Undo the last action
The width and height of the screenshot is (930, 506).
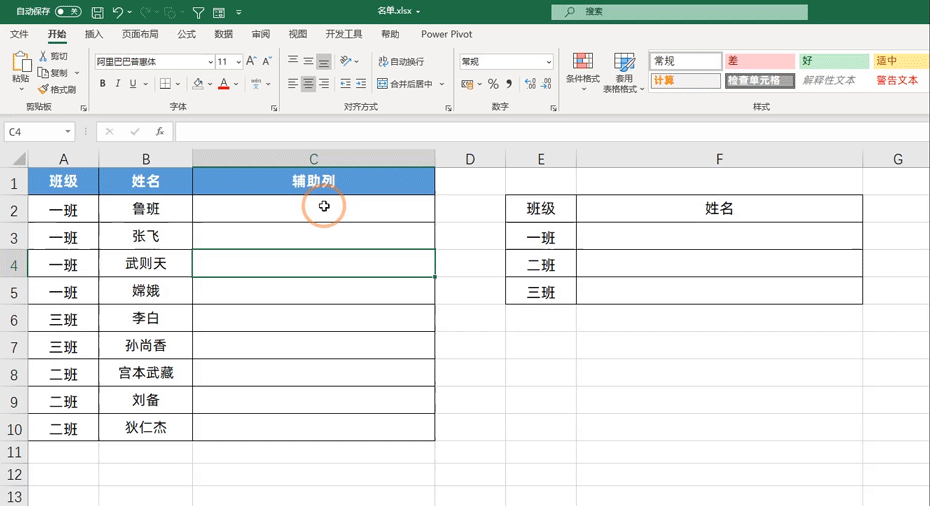(117, 12)
